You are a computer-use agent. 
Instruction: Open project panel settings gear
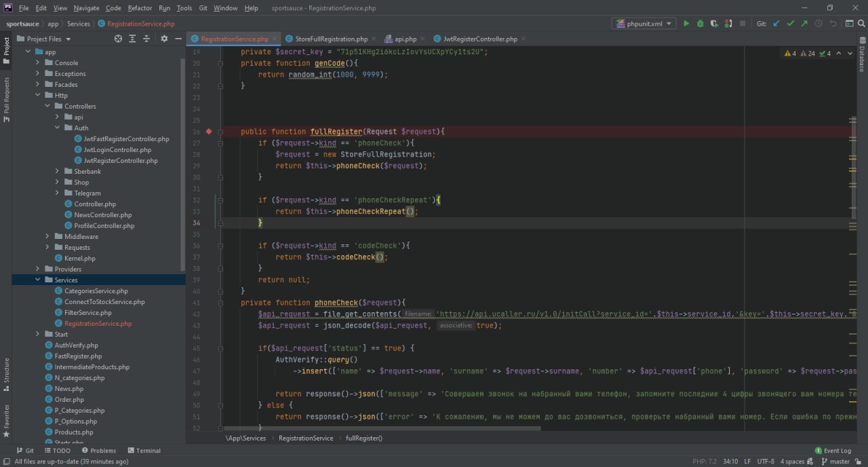164,39
